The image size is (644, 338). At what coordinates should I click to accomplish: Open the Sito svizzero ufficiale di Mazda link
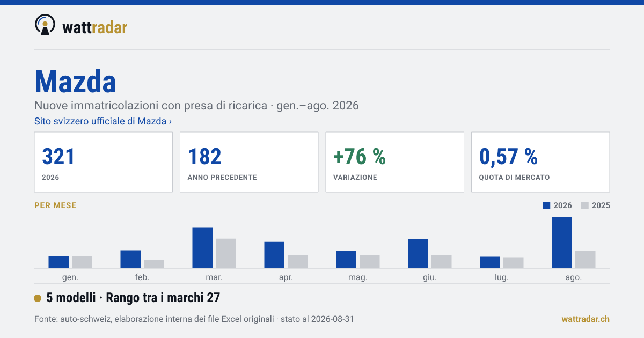point(103,121)
